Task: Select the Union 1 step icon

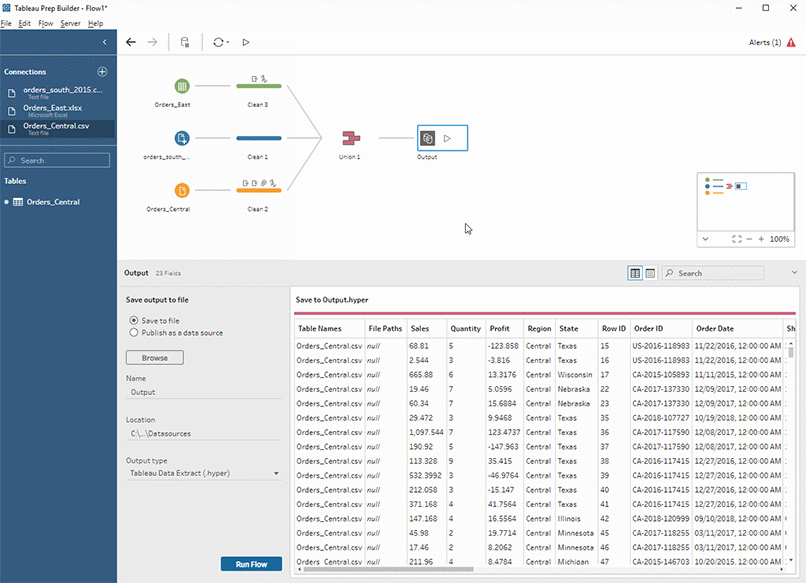Action: (x=350, y=138)
